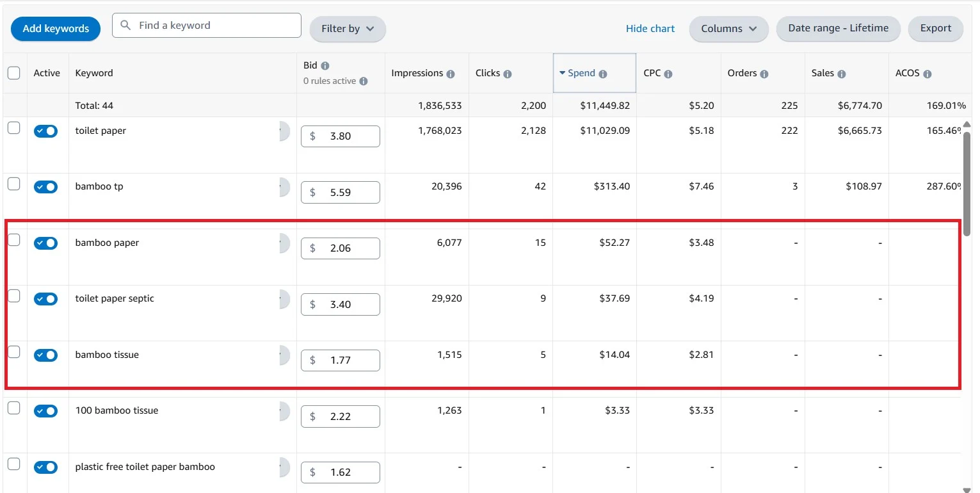
Task: Click the Spend column info icon
Action: point(602,74)
